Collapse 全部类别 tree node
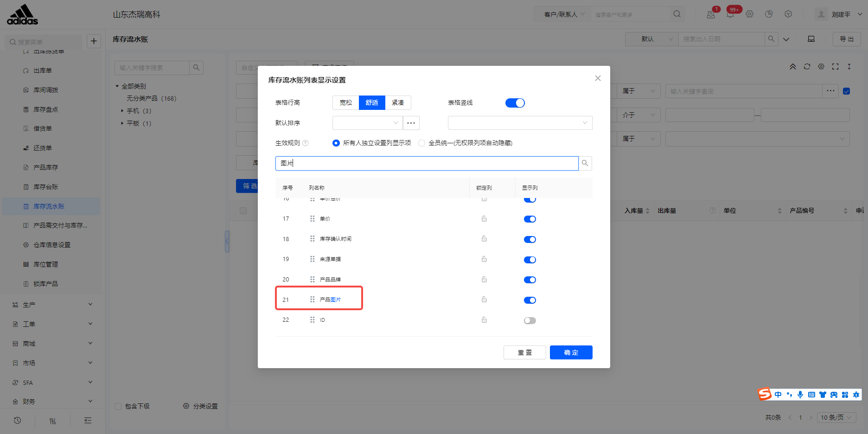Viewport: 868px width, 434px height. pos(117,86)
